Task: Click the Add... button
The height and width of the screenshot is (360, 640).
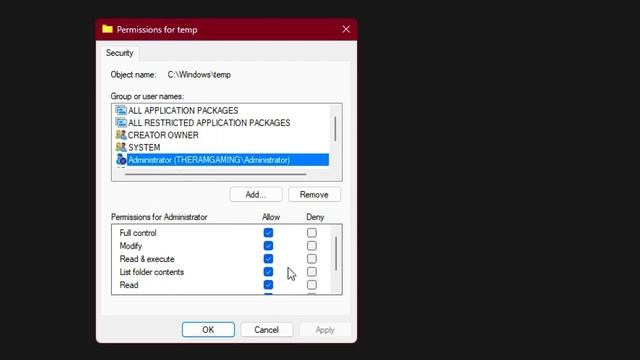Action: pos(256,195)
